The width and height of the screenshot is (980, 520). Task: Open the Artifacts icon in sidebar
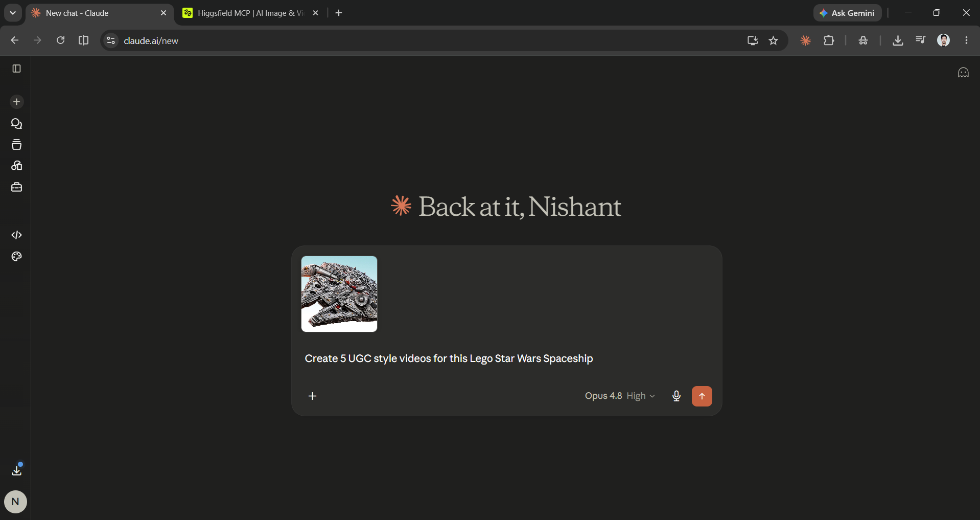[x=16, y=166]
